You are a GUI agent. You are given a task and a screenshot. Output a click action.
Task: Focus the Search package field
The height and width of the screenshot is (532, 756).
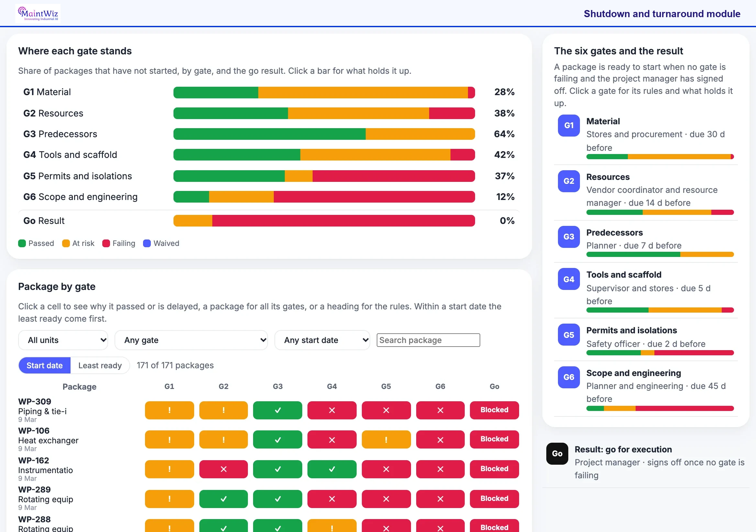[428, 340]
